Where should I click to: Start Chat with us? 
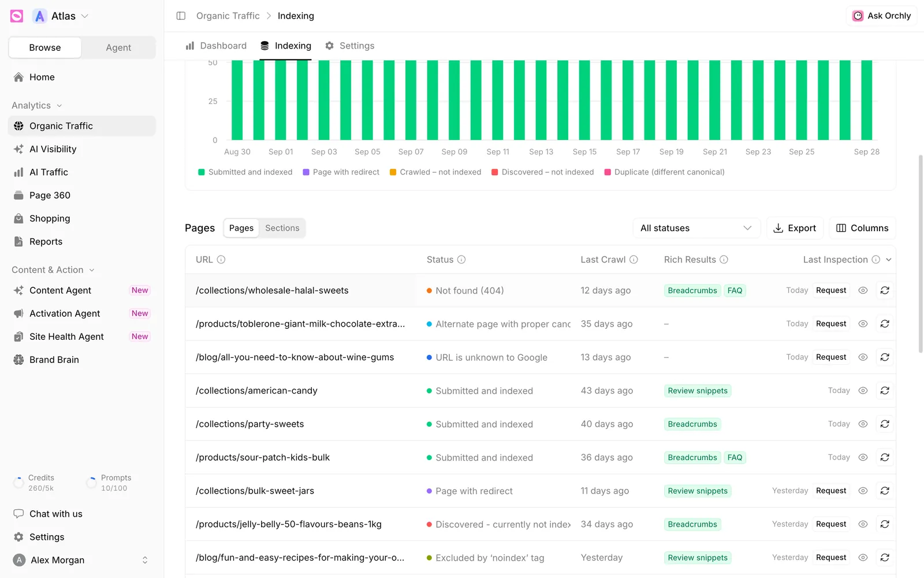coord(82,514)
